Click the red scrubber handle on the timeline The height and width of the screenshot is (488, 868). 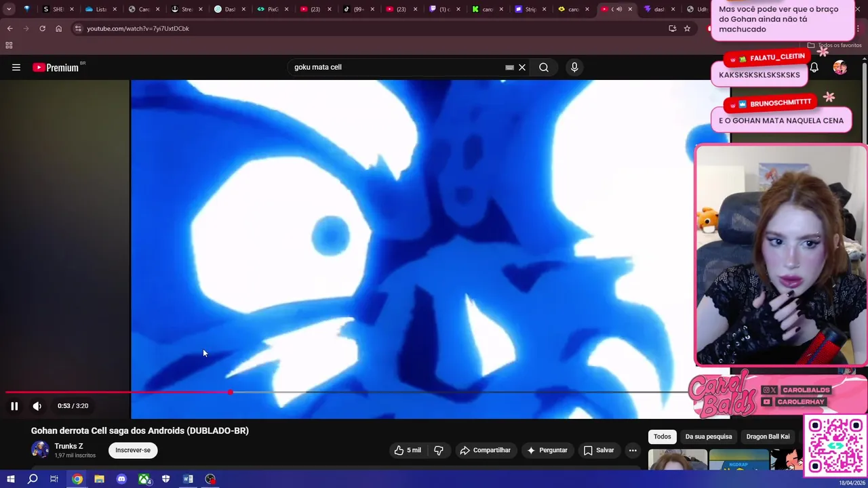coord(231,392)
